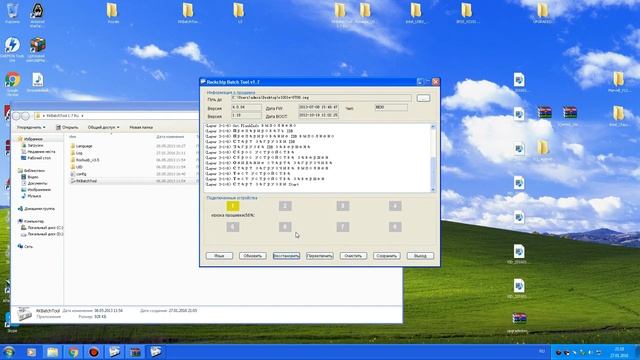Click Библиотеки in the Explorer sidebar

[31, 171]
